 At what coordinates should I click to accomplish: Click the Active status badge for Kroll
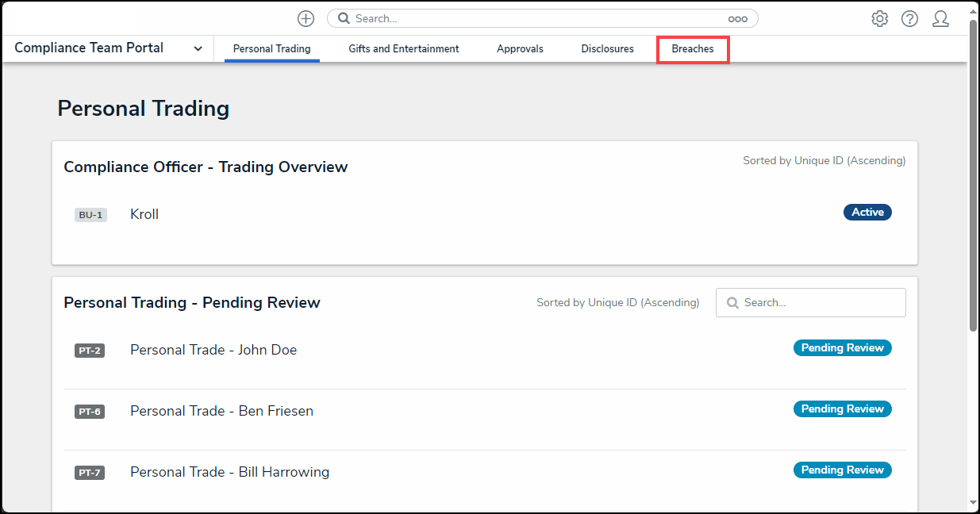[867, 213]
